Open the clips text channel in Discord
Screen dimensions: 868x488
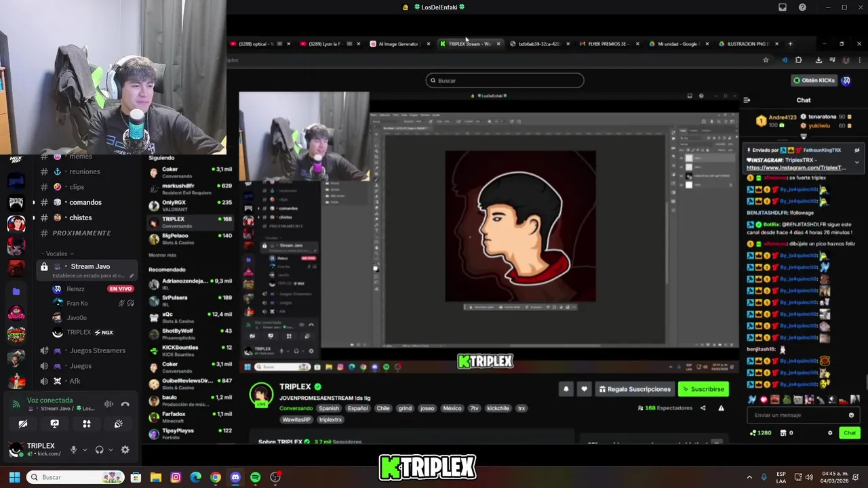point(77,187)
